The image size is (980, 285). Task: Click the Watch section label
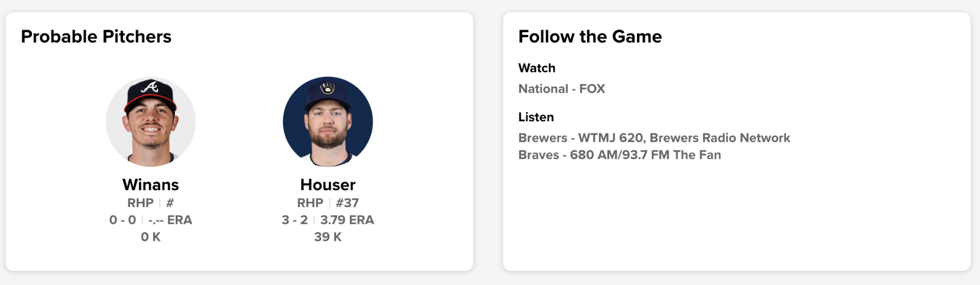pos(537,68)
